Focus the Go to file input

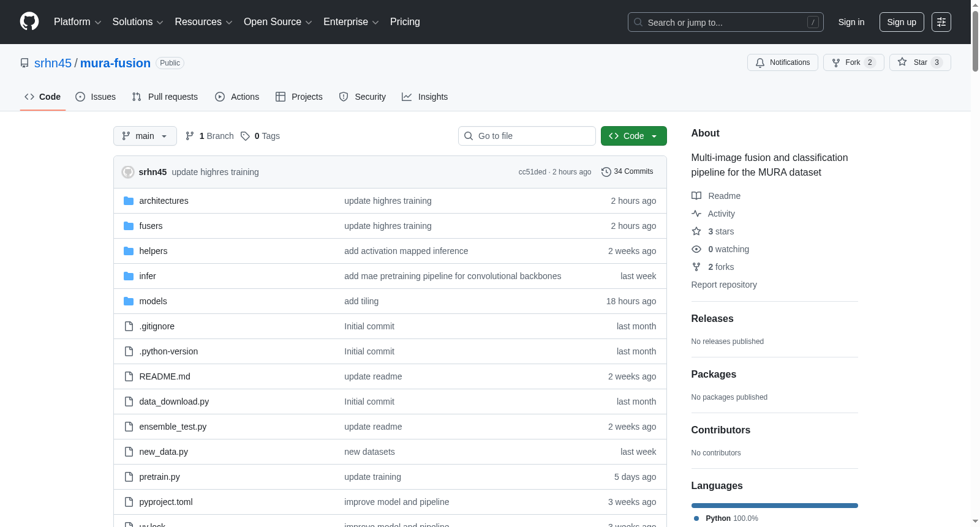tap(527, 136)
